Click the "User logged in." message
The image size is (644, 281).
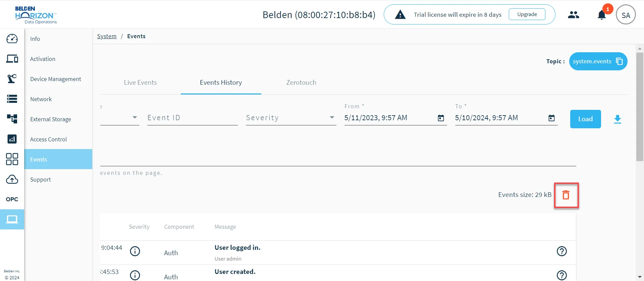[237, 248]
